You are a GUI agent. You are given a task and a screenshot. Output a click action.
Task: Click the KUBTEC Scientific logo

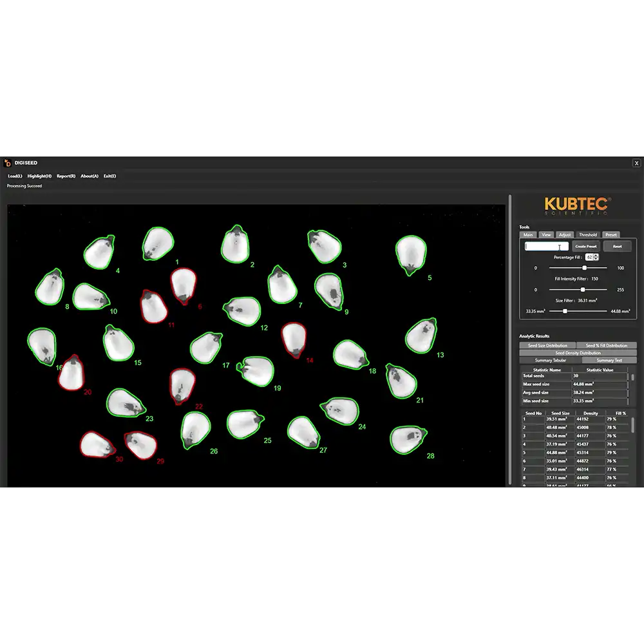pyautogui.click(x=575, y=203)
